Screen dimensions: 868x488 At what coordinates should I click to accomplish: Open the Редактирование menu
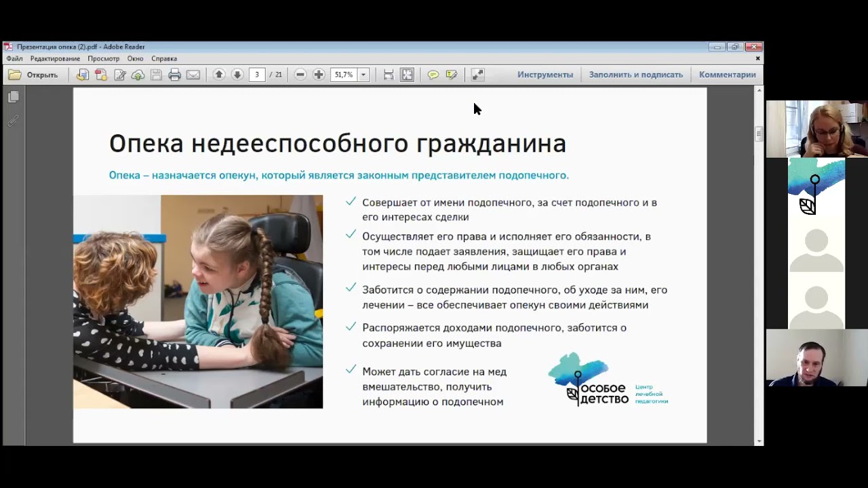[55, 59]
